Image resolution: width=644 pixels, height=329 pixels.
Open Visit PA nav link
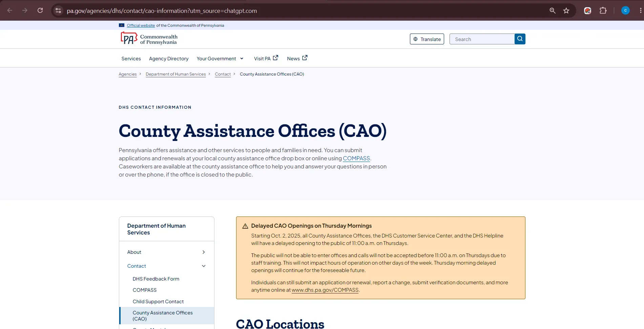tap(262, 59)
